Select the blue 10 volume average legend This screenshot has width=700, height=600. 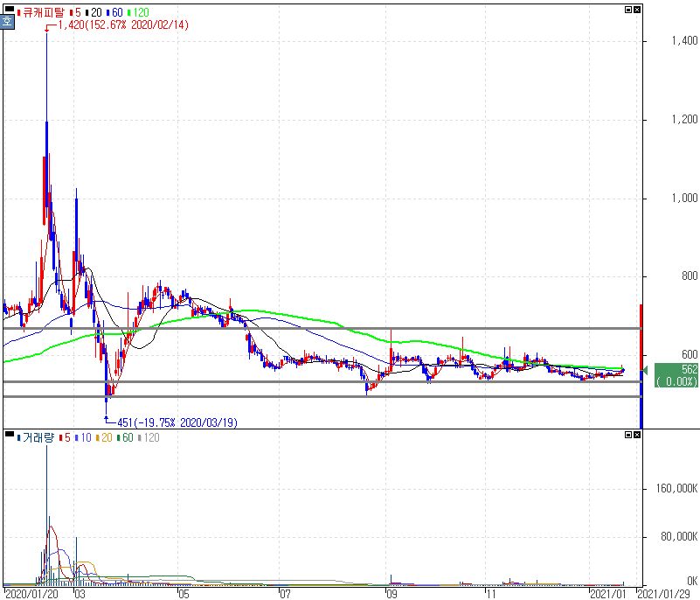(x=84, y=437)
